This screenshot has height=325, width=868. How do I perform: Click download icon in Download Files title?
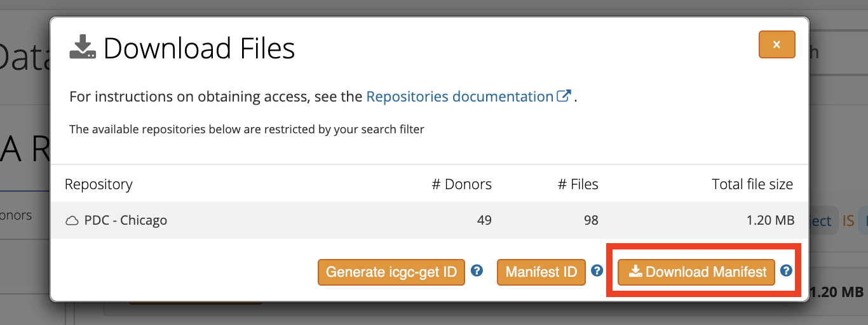pyautogui.click(x=83, y=48)
